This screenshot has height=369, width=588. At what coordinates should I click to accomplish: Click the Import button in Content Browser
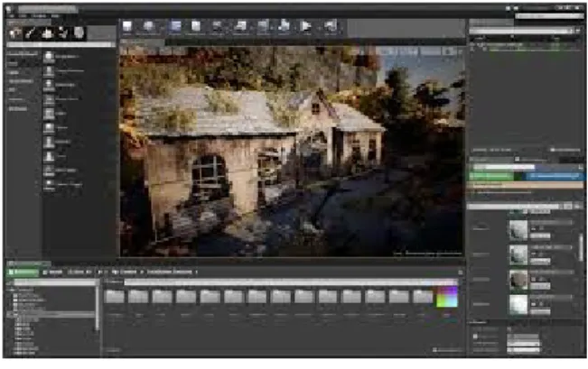[x=53, y=272]
